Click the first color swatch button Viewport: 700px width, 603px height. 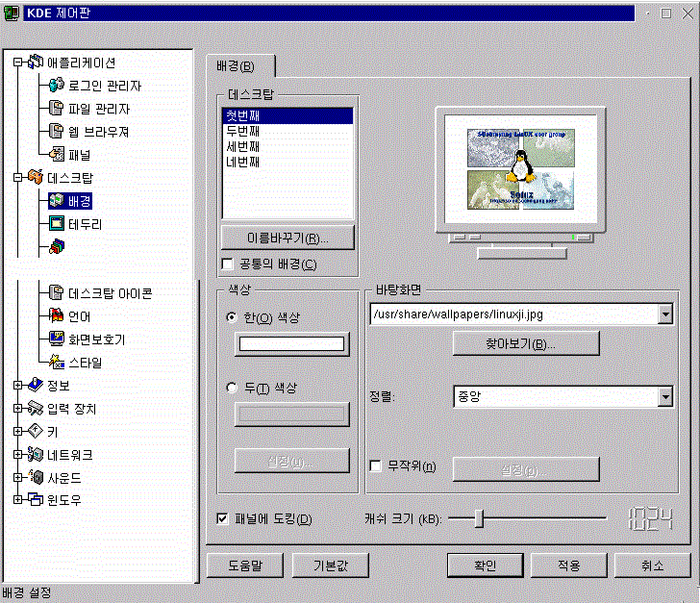click(292, 343)
